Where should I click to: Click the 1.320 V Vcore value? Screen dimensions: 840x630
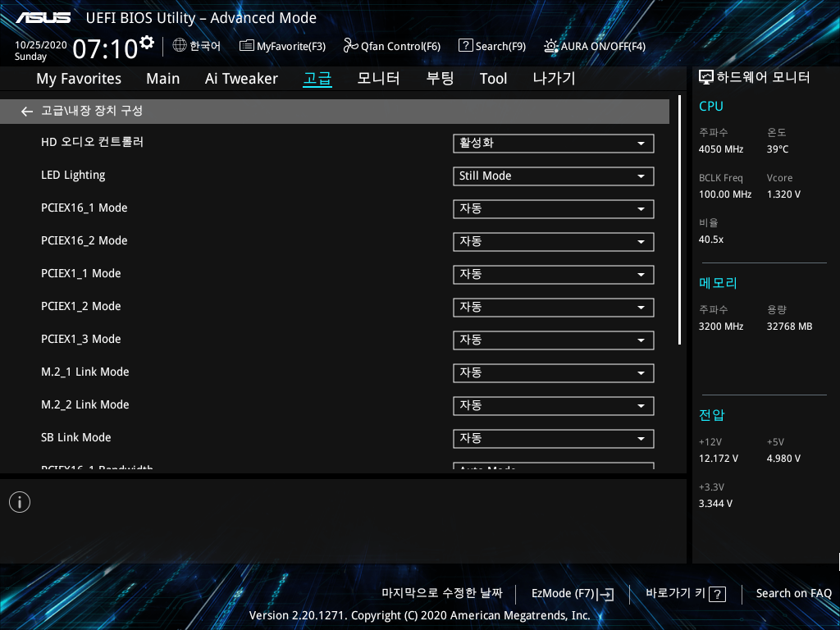pyautogui.click(x=783, y=194)
